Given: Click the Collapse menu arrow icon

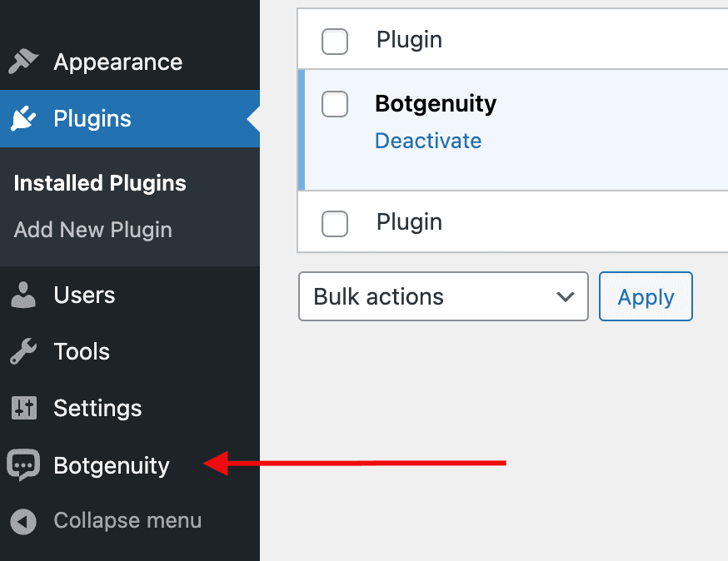Looking at the screenshot, I should [23, 521].
